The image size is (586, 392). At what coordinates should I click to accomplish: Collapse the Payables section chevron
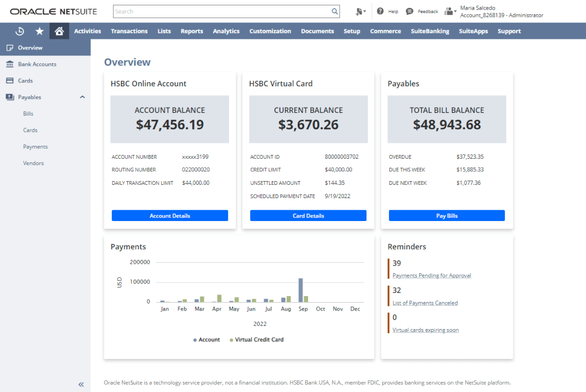(82, 97)
